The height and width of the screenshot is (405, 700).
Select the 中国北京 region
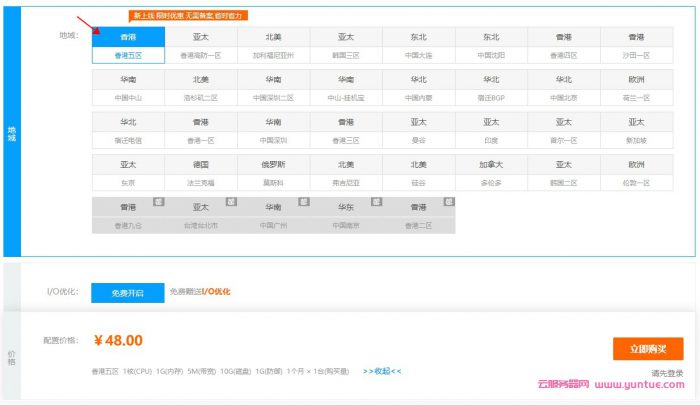coord(564,88)
